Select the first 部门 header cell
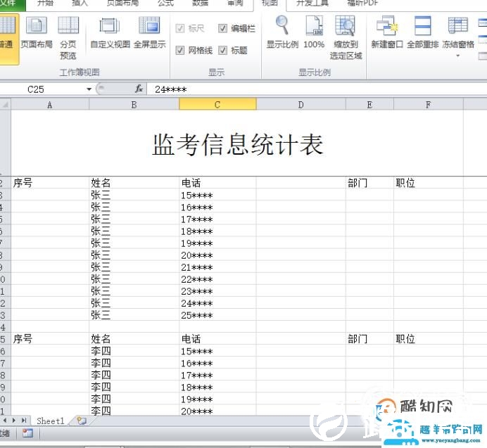487x448 pixels. 369,183
